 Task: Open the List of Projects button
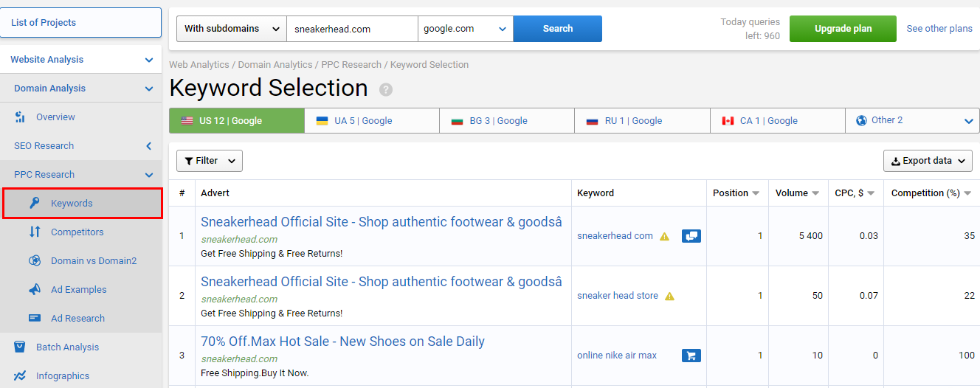click(81, 22)
